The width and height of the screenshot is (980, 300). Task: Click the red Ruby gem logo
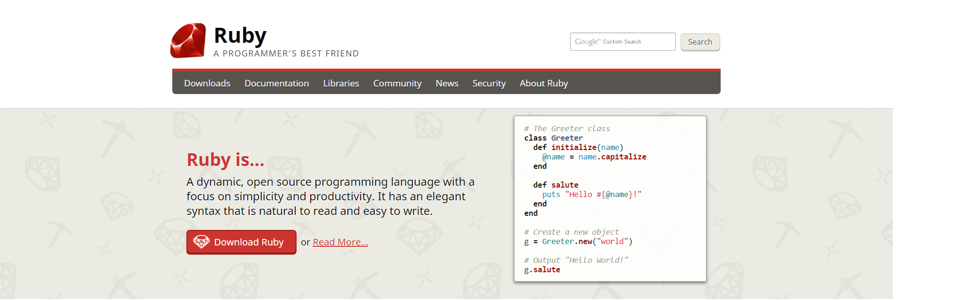[x=188, y=41]
